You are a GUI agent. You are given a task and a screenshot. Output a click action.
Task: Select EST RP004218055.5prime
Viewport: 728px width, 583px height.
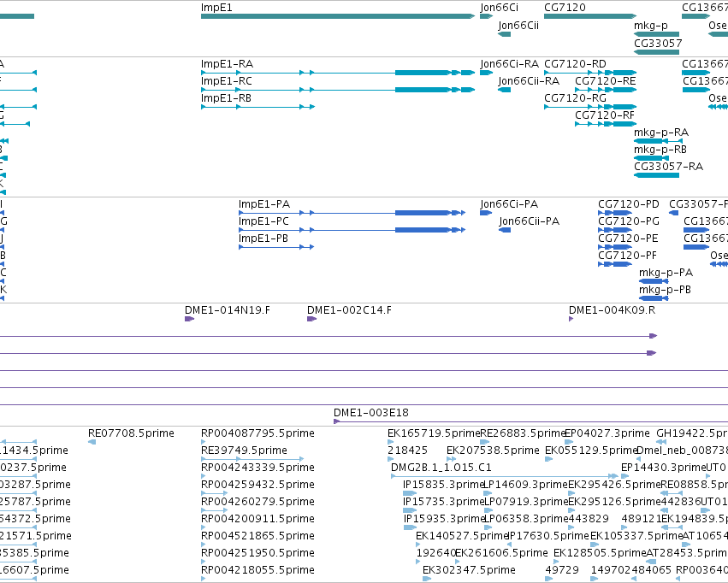203,579
